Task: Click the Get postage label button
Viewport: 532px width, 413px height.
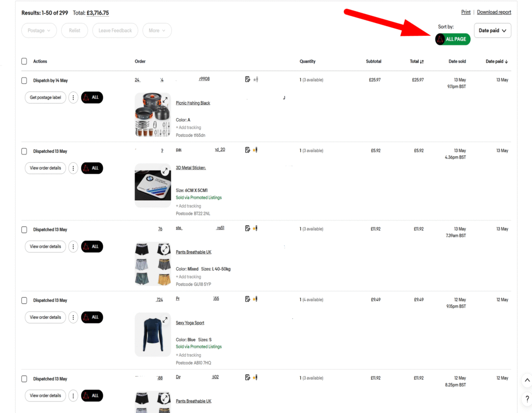Action: click(x=45, y=97)
